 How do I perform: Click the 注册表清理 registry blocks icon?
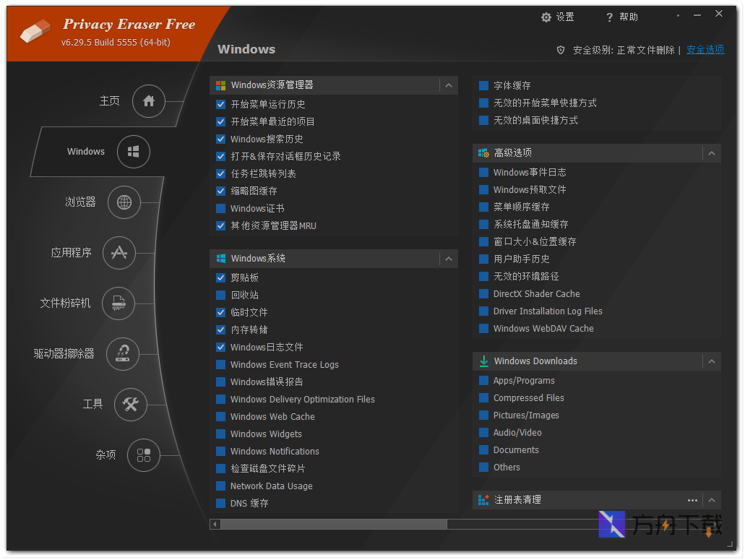pyautogui.click(x=483, y=500)
